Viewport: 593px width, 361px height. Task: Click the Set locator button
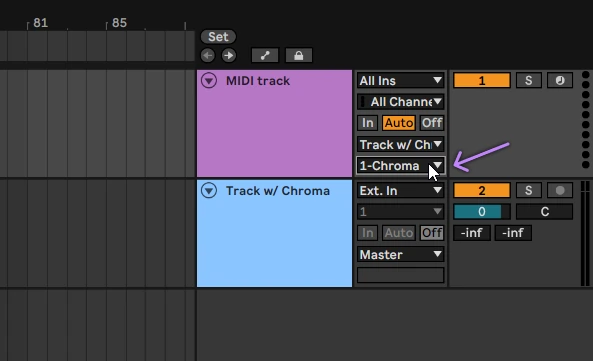pyautogui.click(x=218, y=37)
